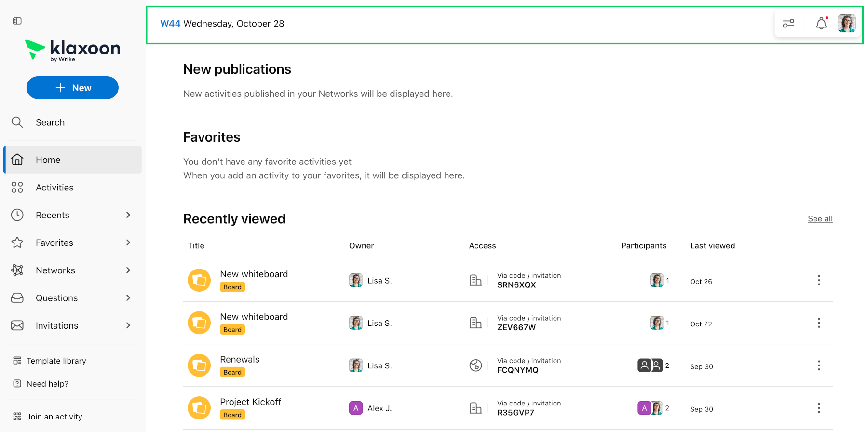
Task: Expand the Questions submenu chevron
Action: (128, 298)
